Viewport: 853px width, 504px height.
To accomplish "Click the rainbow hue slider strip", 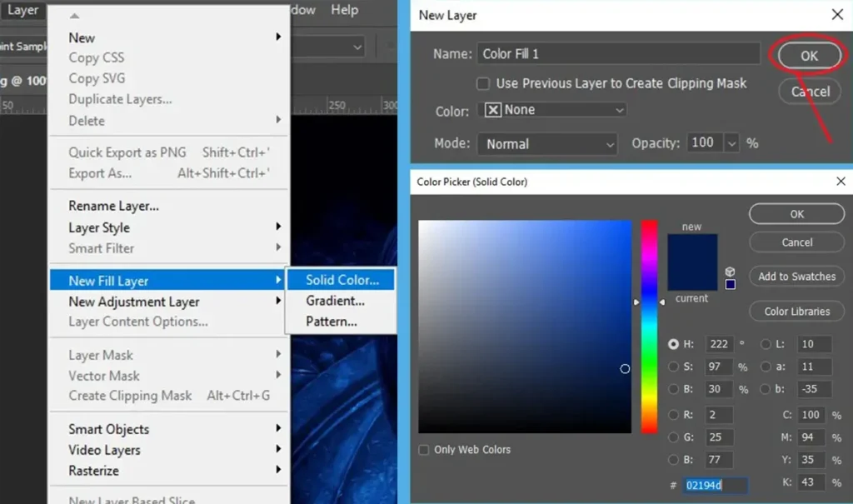I will pyautogui.click(x=649, y=327).
